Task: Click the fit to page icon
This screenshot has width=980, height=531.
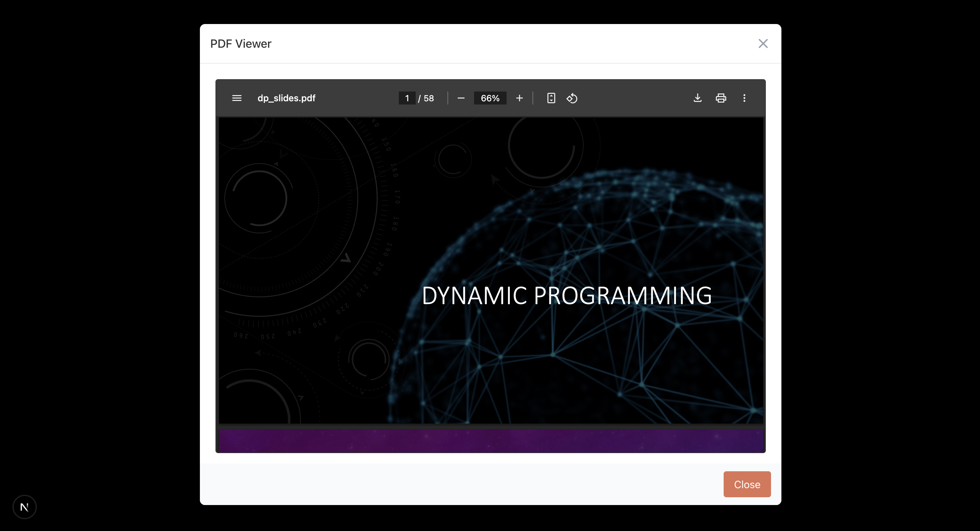Action: click(551, 98)
